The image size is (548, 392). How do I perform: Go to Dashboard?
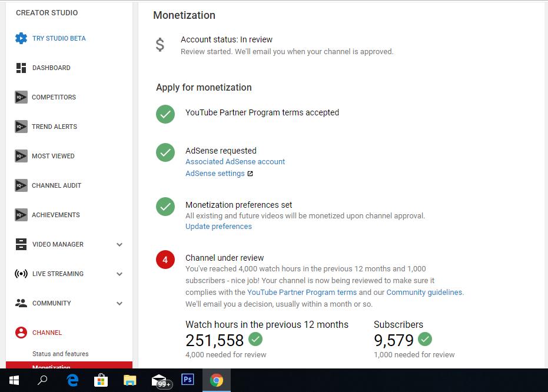pos(51,68)
